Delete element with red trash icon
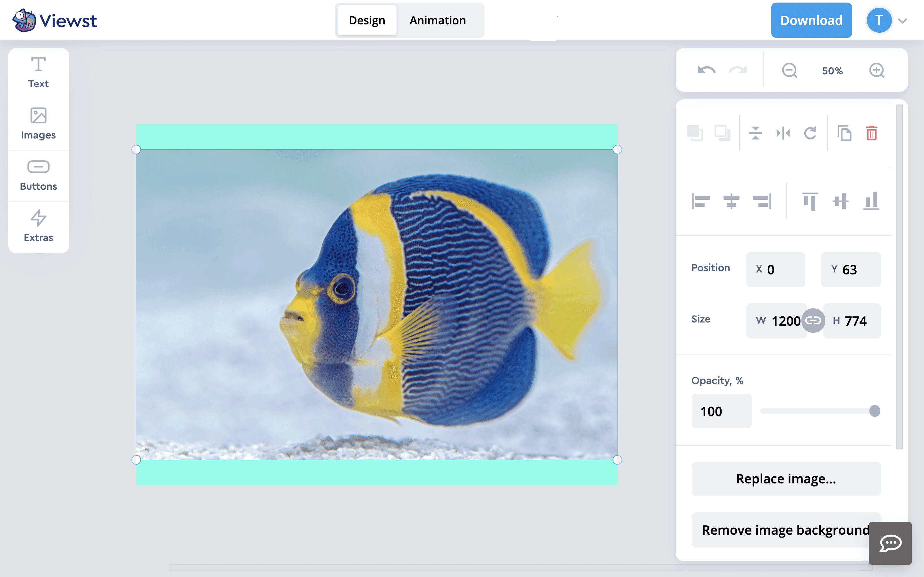 tap(871, 133)
